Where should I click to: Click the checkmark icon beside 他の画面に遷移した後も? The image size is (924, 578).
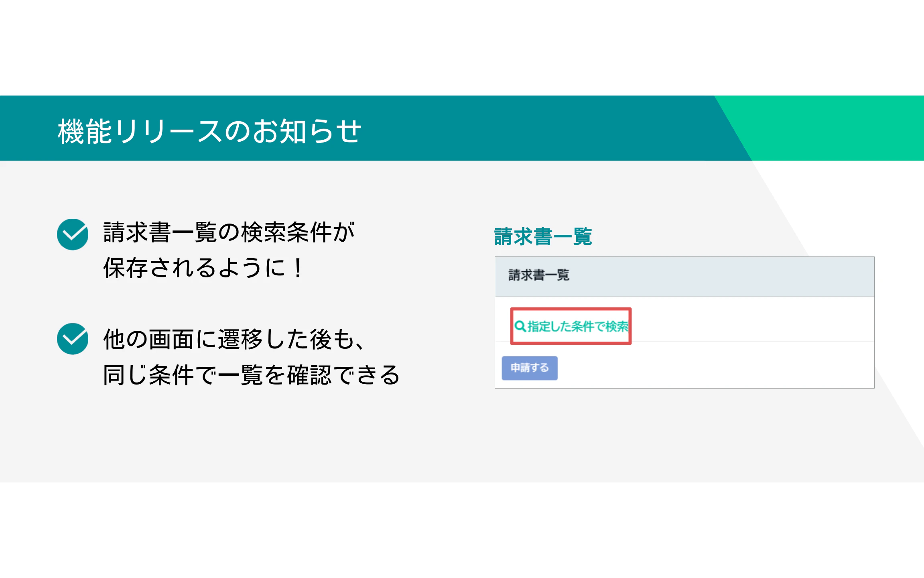click(x=73, y=339)
